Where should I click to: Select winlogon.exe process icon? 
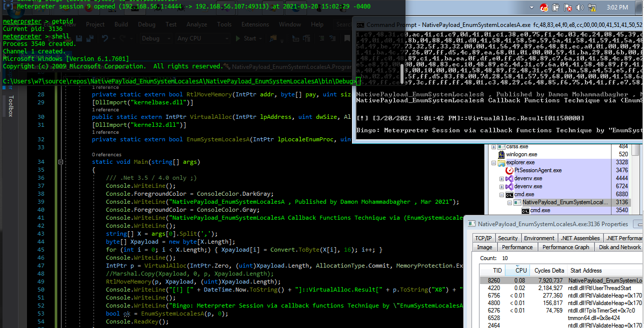(501, 155)
